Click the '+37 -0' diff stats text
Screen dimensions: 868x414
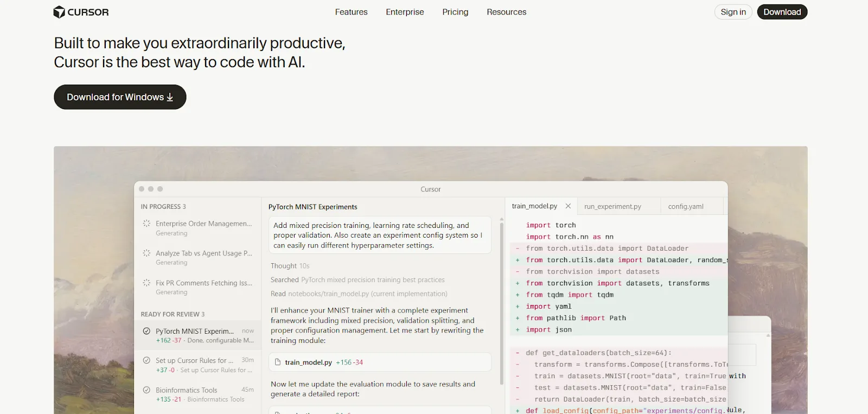pyautogui.click(x=165, y=370)
